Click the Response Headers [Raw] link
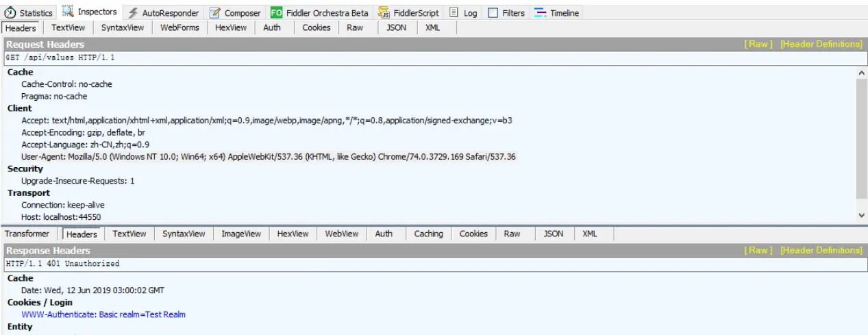This screenshot has width=868, height=335. tap(758, 251)
